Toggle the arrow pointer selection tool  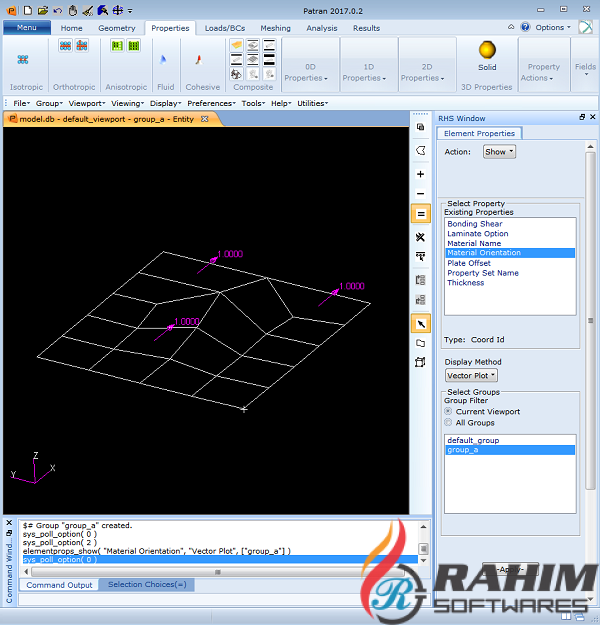coord(421,324)
